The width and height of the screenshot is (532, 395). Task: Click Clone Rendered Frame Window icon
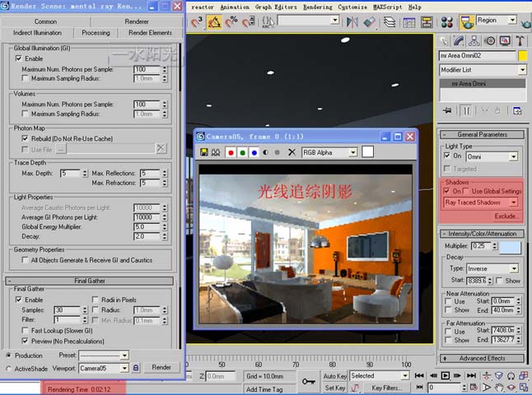216,152
